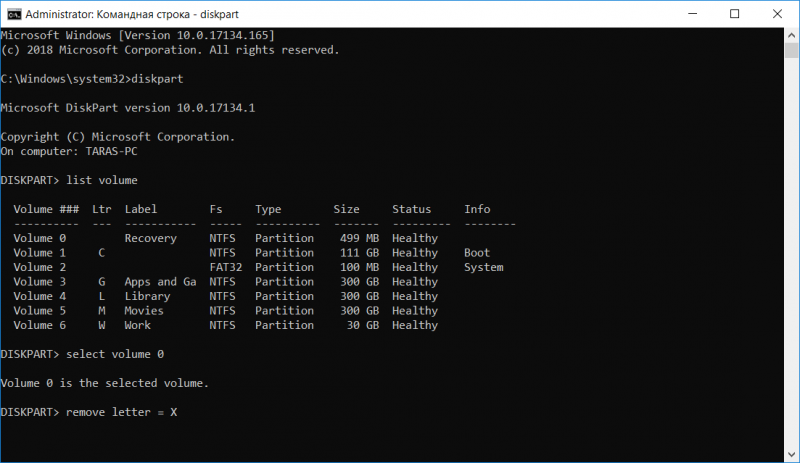Screen dimensions: 800x463
Task: Click the scrollbar up arrow
Action: (x=791, y=36)
